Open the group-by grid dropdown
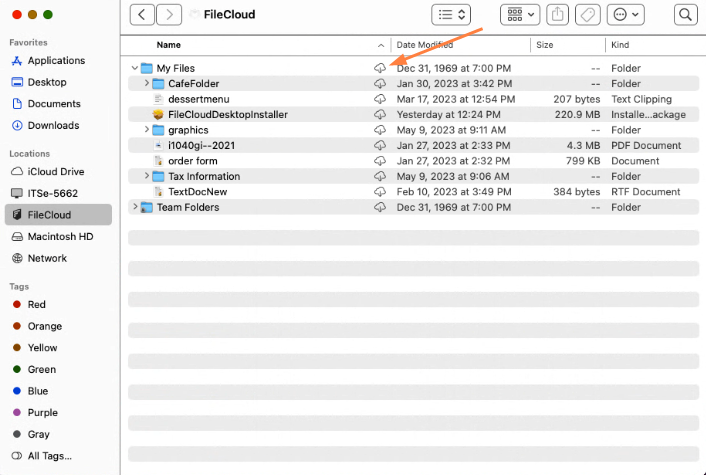 [x=520, y=15]
